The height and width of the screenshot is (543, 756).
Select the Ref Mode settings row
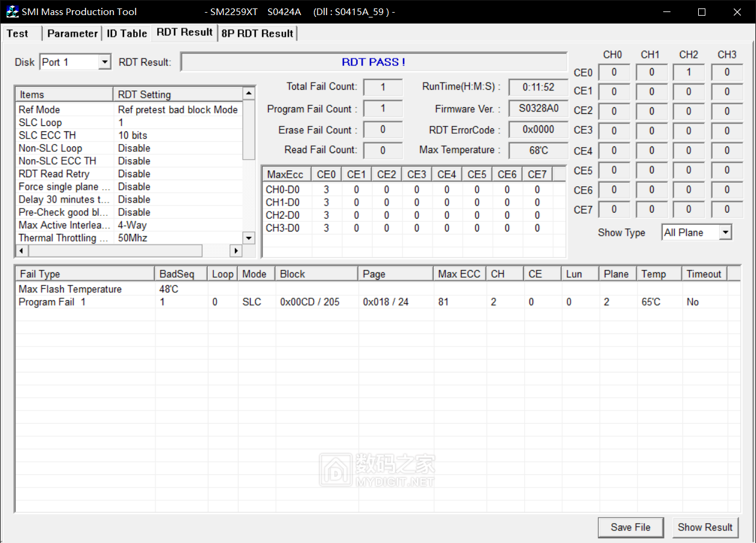pyautogui.click(x=129, y=110)
